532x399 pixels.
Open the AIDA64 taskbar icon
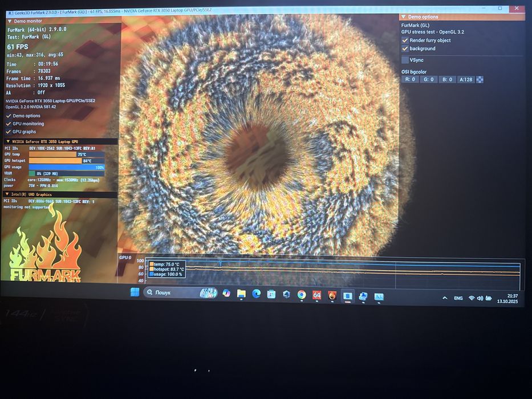click(317, 295)
